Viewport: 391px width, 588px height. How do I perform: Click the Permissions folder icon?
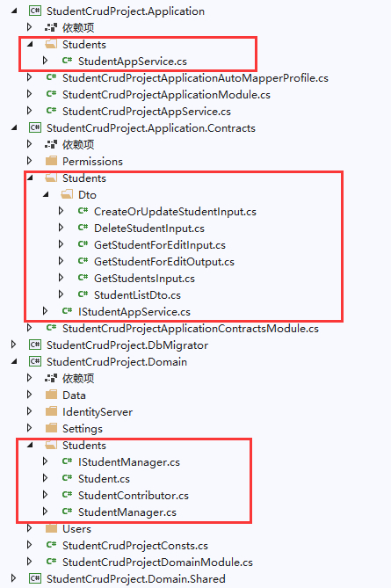click(51, 161)
